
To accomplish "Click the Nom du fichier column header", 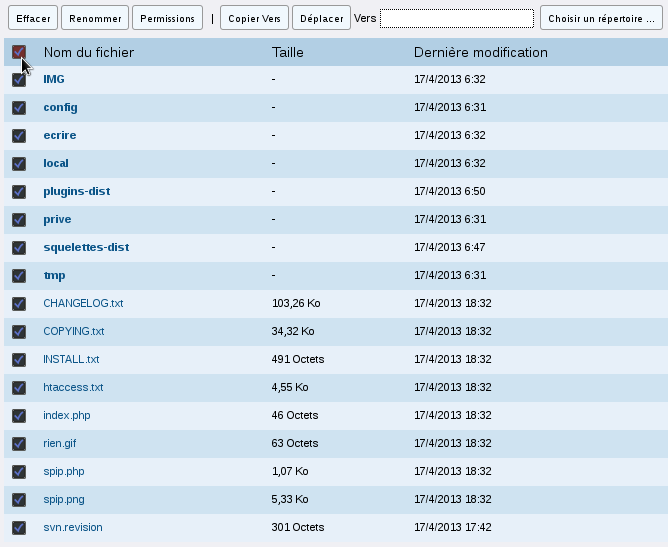I will click(89, 52).
